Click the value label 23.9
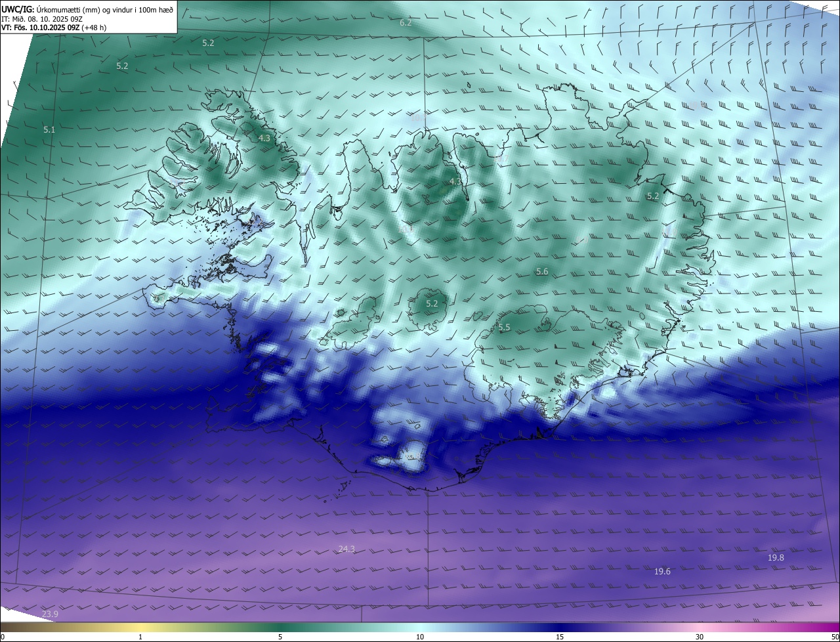Viewport: 840px width, 642px height. pyautogui.click(x=50, y=614)
